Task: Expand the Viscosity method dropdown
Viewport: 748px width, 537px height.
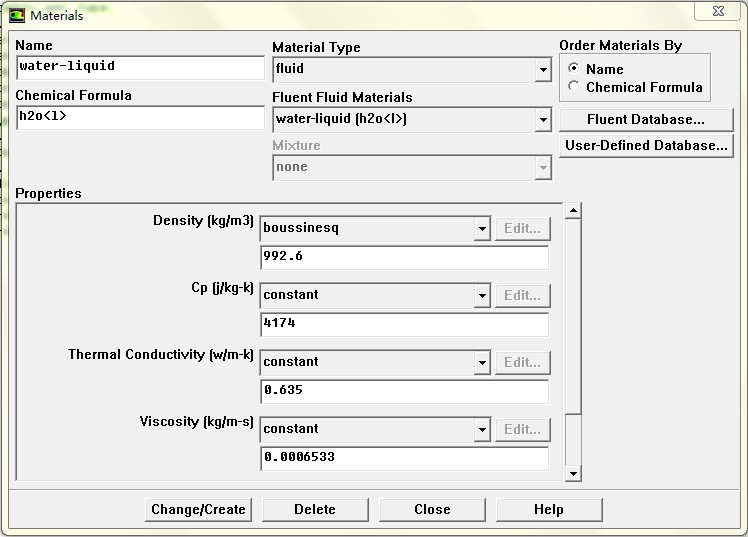Action: pyautogui.click(x=482, y=429)
